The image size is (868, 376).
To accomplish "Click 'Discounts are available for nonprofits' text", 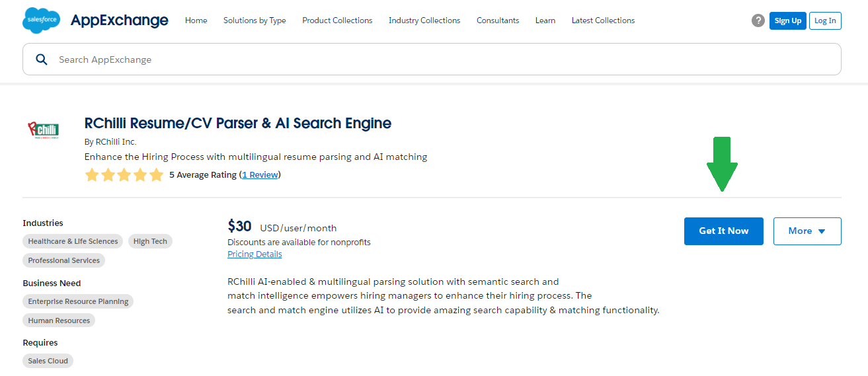I will (x=299, y=243).
